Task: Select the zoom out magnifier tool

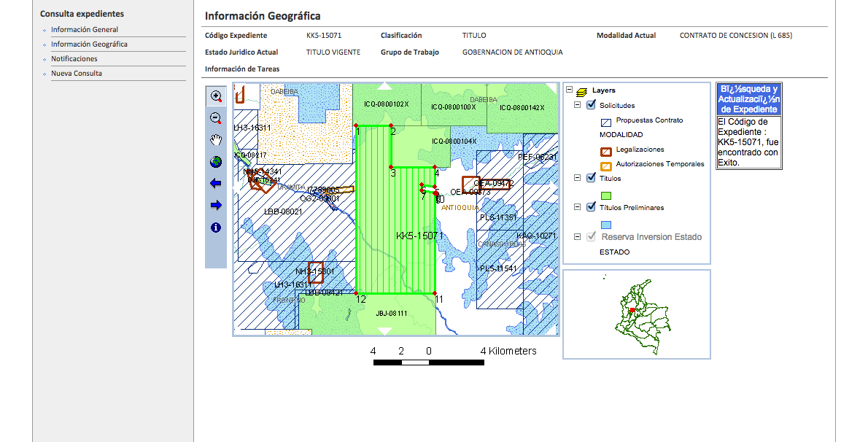Action: 216,118
